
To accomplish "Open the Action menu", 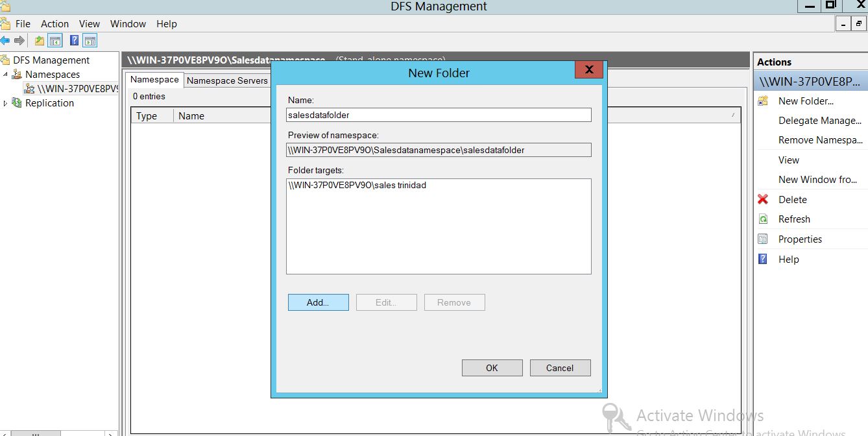I will tap(54, 24).
